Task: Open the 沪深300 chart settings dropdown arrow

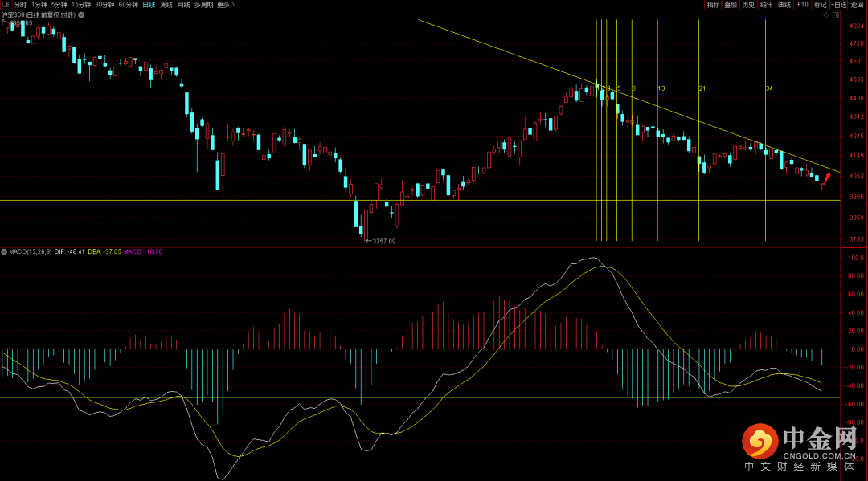Action: (x=81, y=15)
